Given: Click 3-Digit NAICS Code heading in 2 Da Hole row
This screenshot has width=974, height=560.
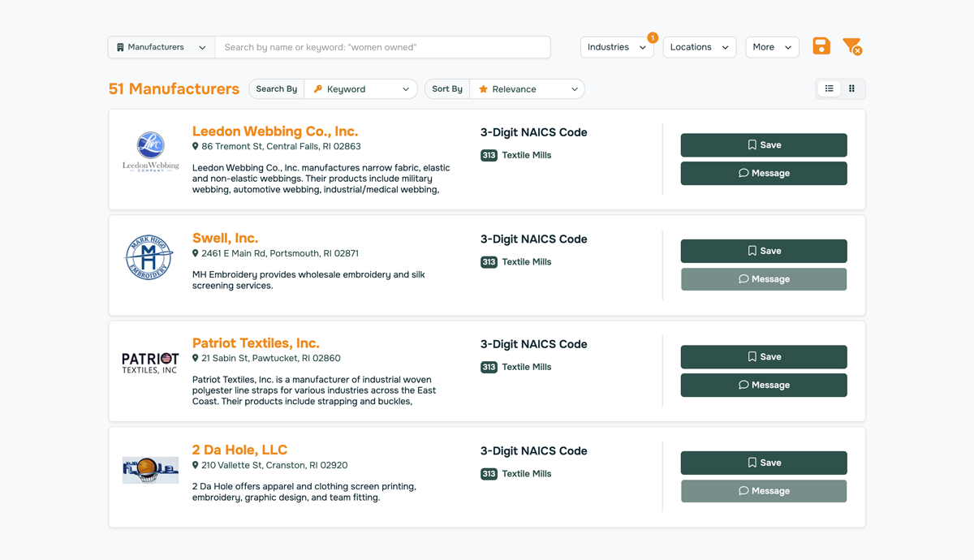Looking at the screenshot, I should pos(533,451).
